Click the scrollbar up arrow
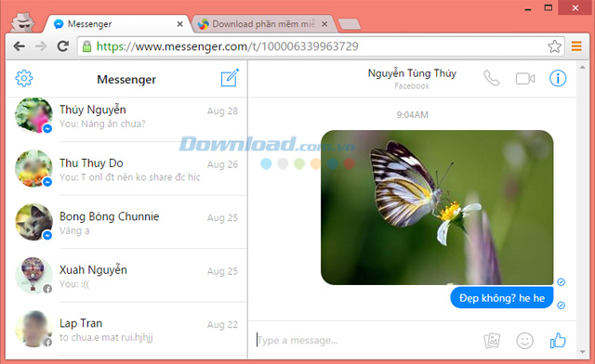The image size is (595, 364). [x=583, y=67]
